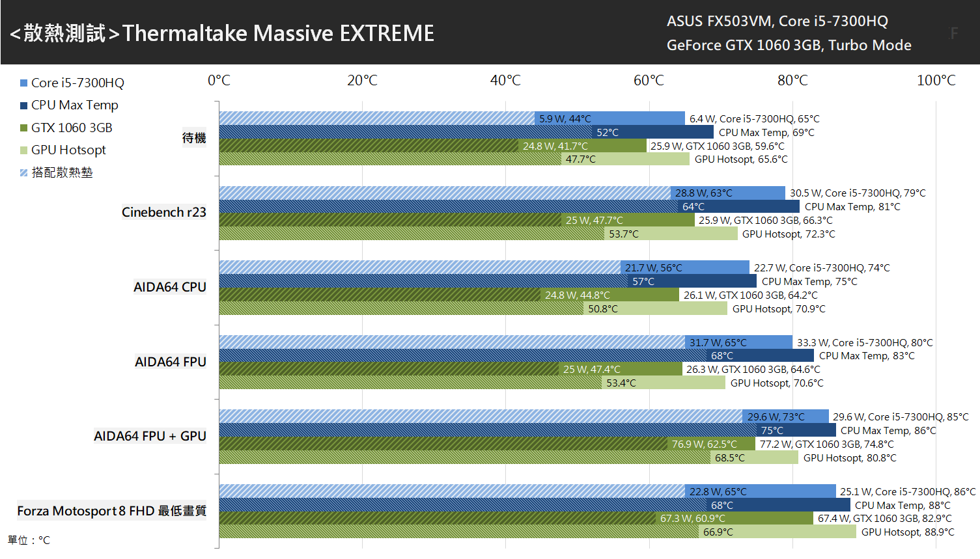Click the '24.8 W, 41.7°C' bar label
The height and width of the screenshot is (559, 980).
[555, 146]
